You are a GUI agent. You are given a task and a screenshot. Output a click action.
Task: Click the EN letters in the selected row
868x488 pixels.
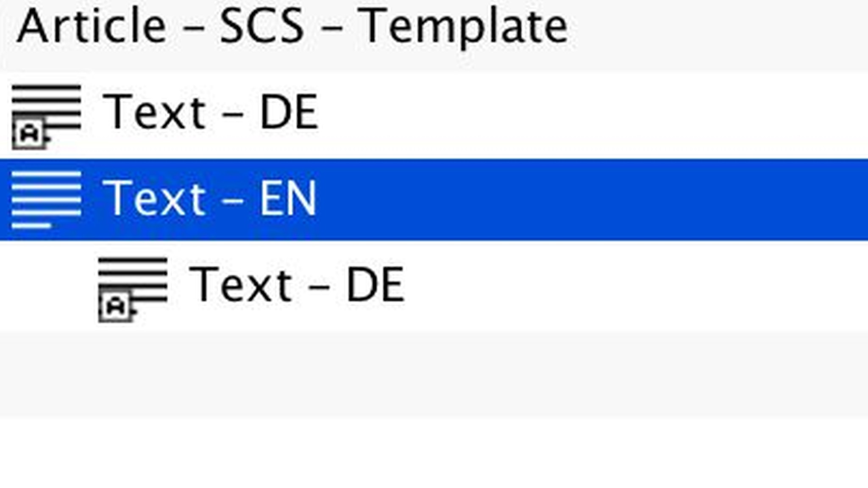click(288, 198)
